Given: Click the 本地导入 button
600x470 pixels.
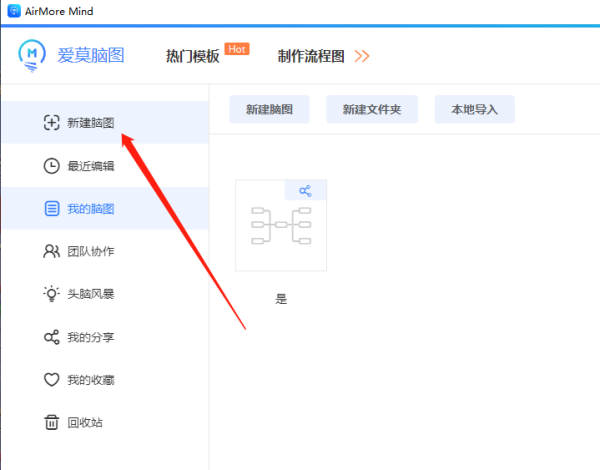Looking at the screenshot, I should pyautogui.click(x=474, y=109).
